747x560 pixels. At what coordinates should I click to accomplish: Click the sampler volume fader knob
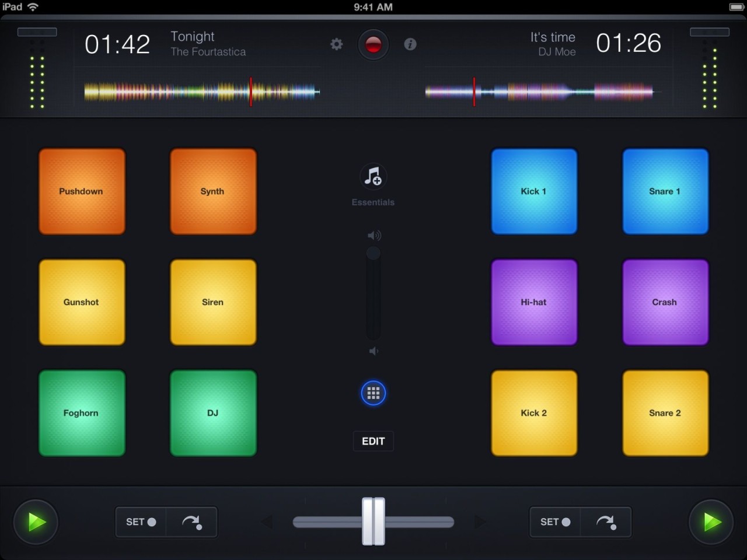click(x=373, y=253)
